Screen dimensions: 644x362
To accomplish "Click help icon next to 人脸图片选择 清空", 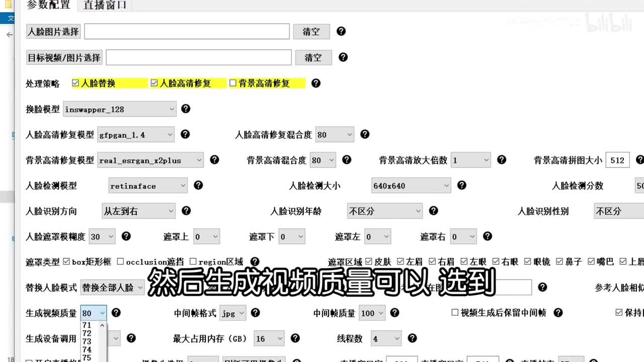I will pyautogui.click(x=341, y=31).
